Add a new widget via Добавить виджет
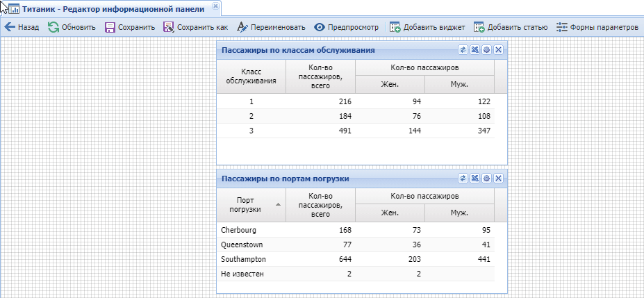Viewport: 644px width, 298px height. (x=427, y=28)
